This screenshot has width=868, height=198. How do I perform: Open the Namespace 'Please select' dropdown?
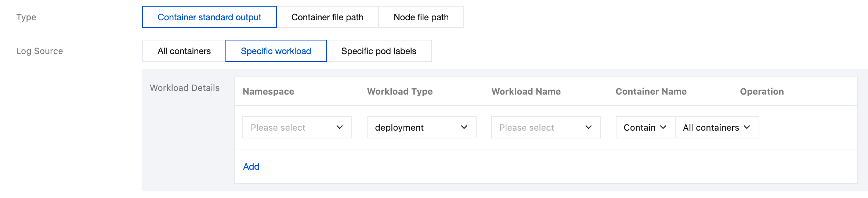coord(290,128)
